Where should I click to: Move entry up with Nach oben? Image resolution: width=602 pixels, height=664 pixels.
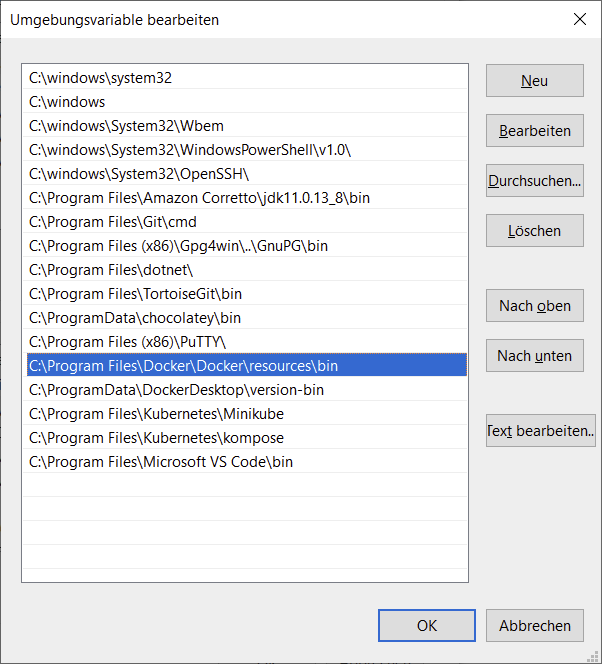point(535,305)
